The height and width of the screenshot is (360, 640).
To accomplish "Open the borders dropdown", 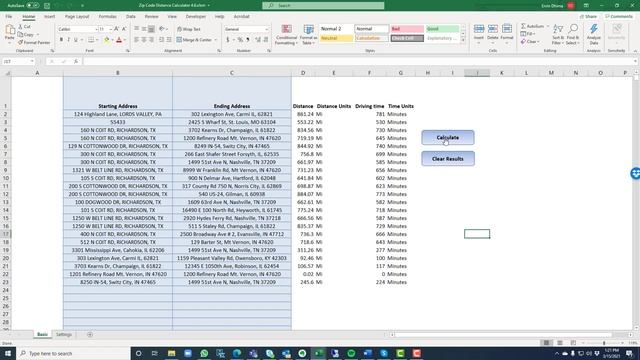I will [97, 40].
